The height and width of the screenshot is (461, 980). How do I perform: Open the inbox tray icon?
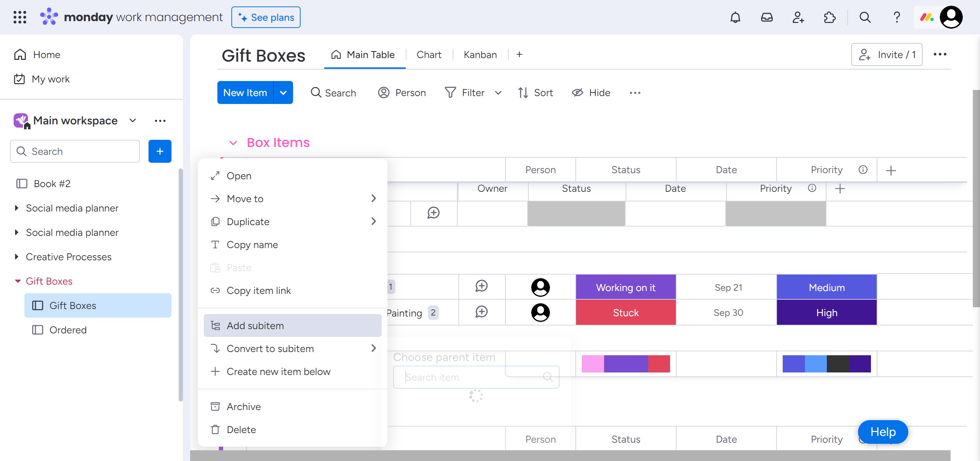[x=767, y=18]
